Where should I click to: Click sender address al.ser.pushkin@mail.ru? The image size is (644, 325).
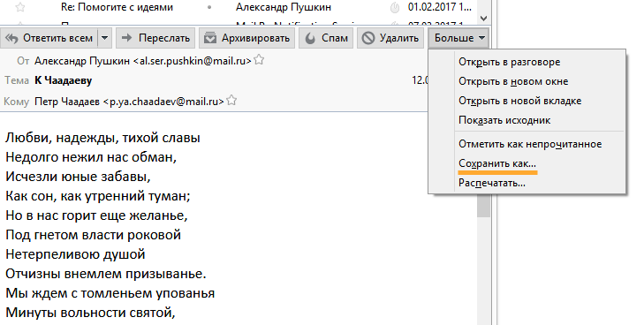pyautogui.click(x=193, y=61)
